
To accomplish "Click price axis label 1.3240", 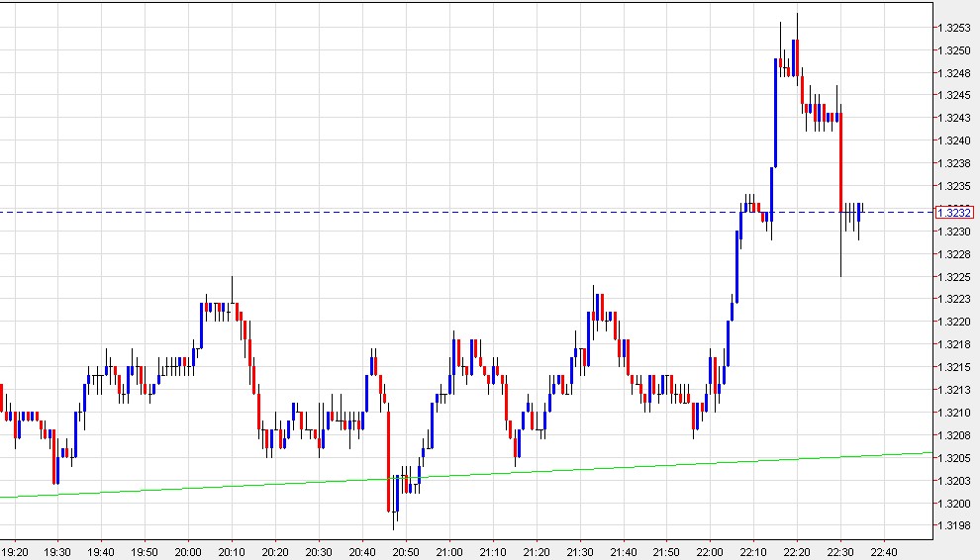I will (x=954, y=140).
